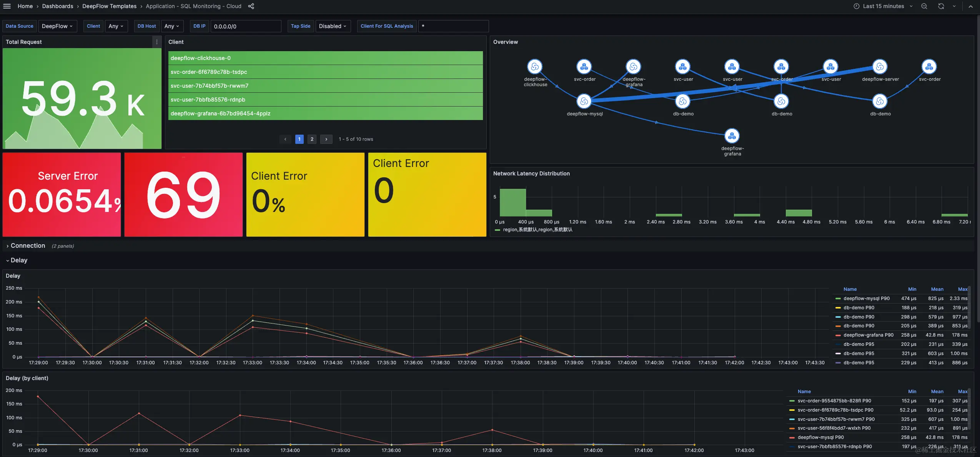Click Dashboards in the breadcrumb

[x=57, y=6]
